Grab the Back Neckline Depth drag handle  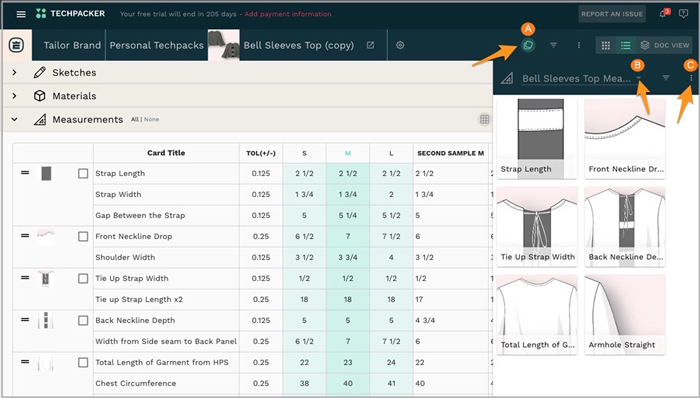tap(25, 319)
